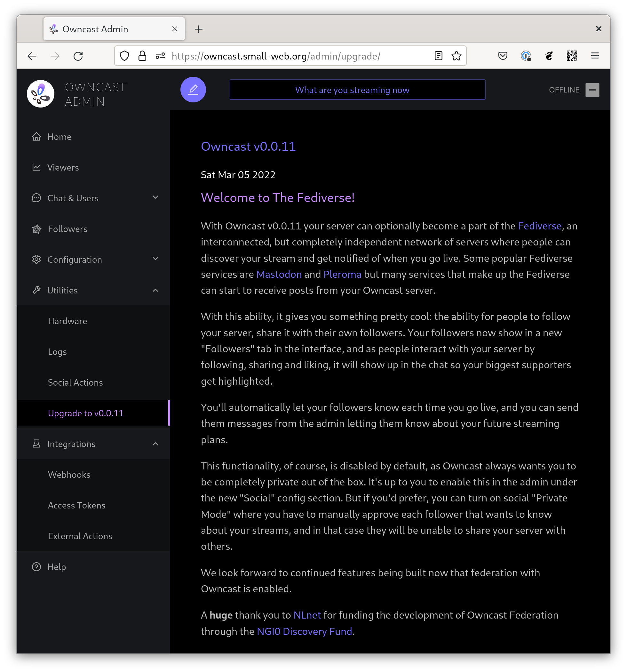Open the QR code extension icon
This screenshot has height=672, width=627.
point(572,56)
